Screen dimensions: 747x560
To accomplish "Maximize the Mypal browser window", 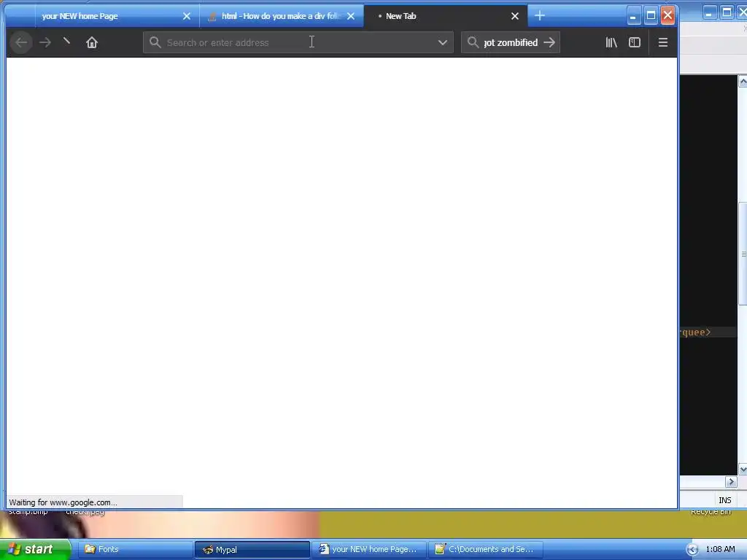I will click(651, 16).
